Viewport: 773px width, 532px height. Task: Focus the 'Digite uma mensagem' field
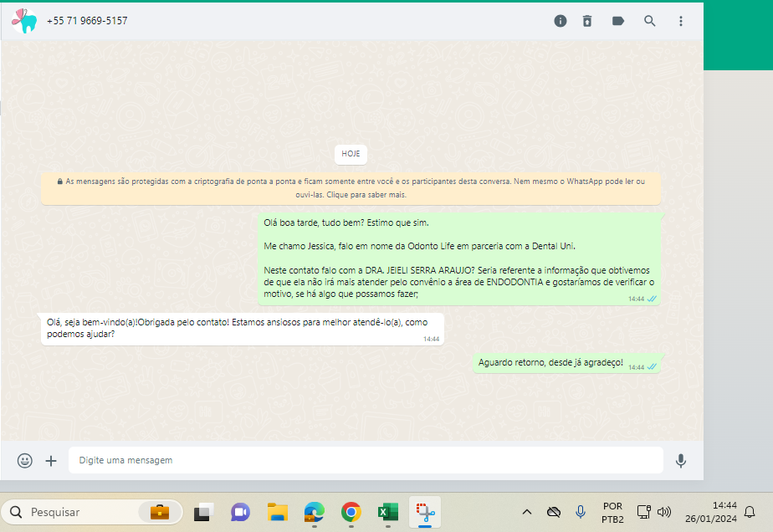coord(366,460)
